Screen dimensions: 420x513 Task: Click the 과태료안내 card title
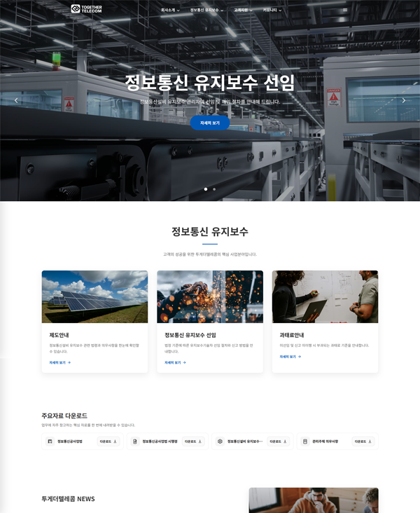pyautogui.click(x=292, y=335)
